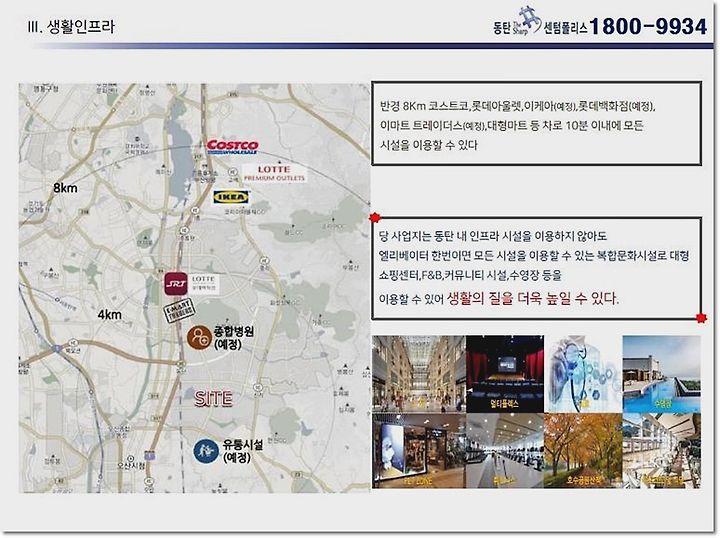The height and width of the screenshot is (538, 720).
Task: Click the E-Mart Traders stamp logo
Action: point(179,311)
